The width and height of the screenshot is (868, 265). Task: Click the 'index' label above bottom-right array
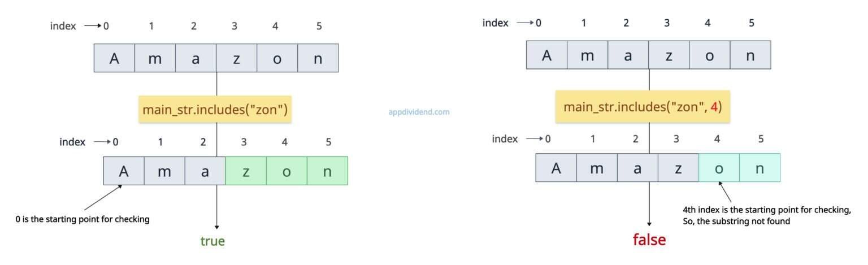(505, 138)
